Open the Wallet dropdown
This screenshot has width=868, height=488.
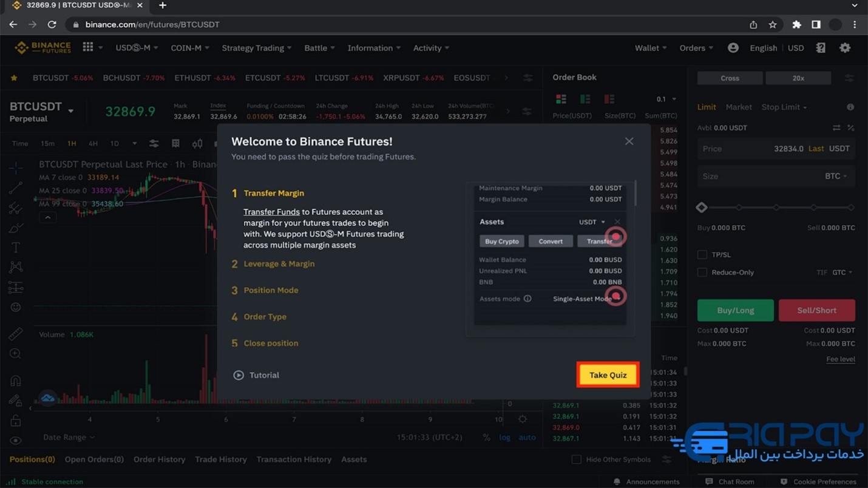coord(651,48)
